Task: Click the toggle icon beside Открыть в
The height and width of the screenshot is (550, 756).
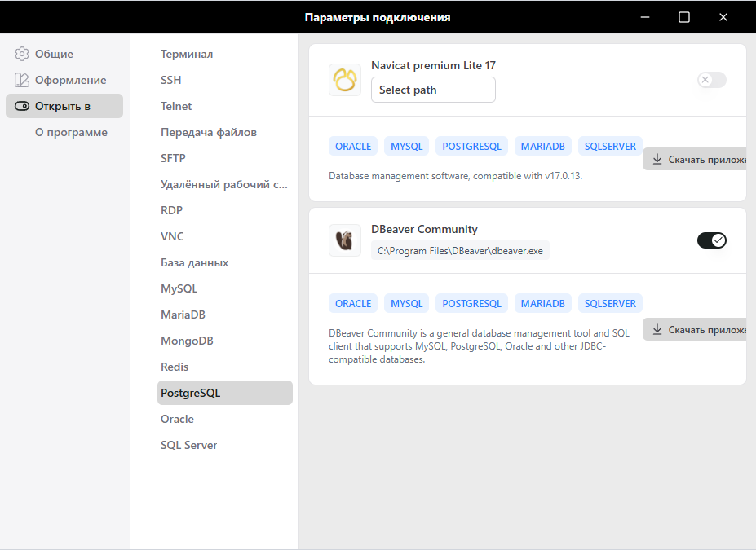Action: [22, 106]
